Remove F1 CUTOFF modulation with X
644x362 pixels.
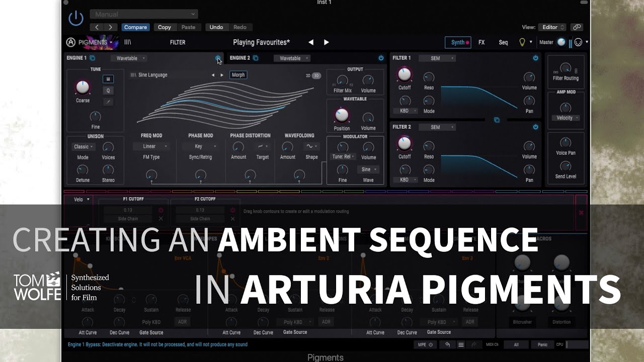[x=161, y=219]
